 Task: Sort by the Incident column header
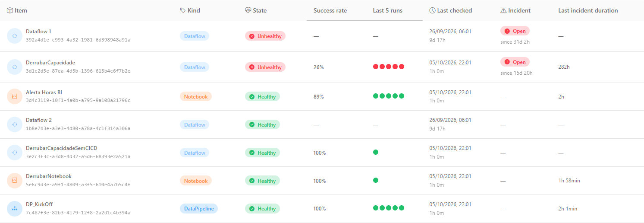(519, 10)
